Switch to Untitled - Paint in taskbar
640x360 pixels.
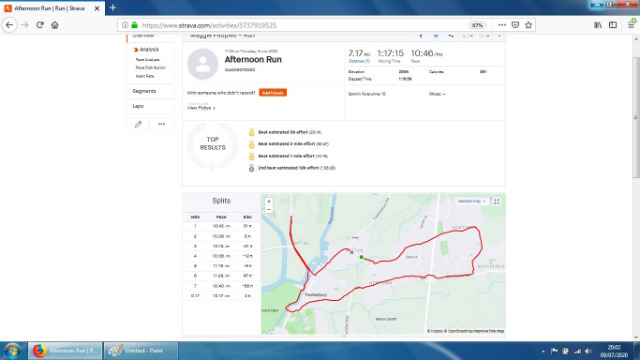[141, 351]
